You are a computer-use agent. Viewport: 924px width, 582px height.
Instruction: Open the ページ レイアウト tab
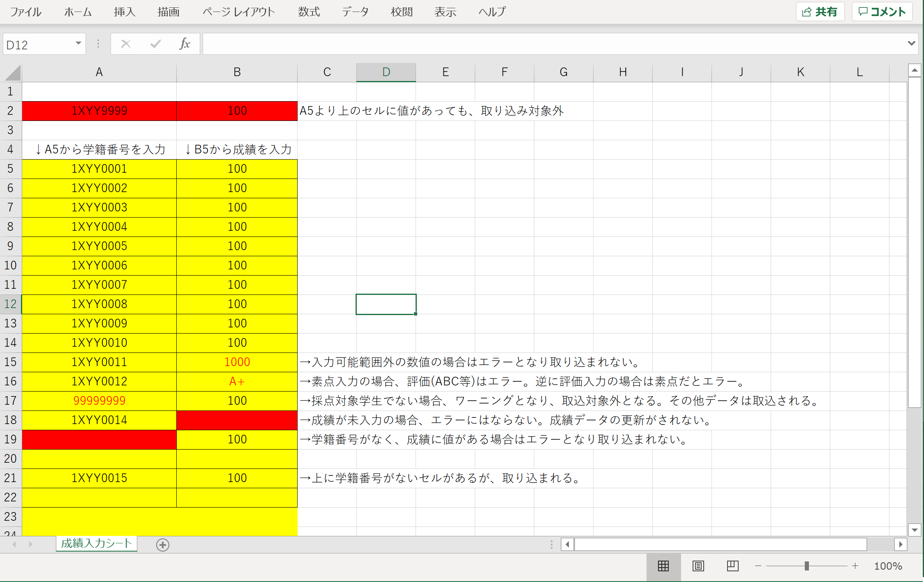[238, 12]
